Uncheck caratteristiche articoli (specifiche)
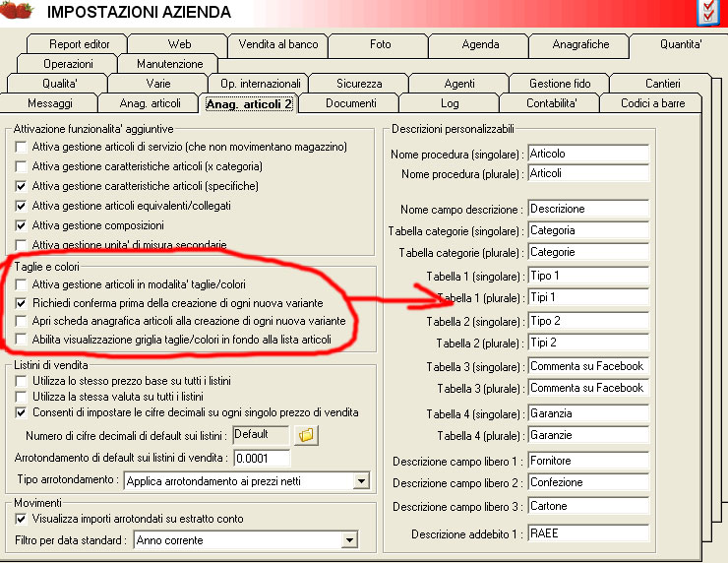 [x=21, y=186]
